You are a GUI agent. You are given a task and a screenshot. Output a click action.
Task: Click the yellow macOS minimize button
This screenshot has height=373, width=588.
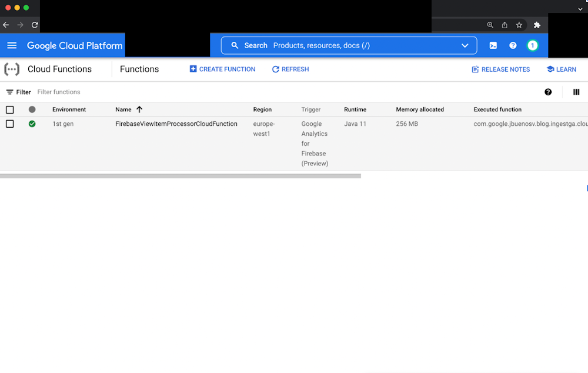pyautogui.click(x=17, y=8)
